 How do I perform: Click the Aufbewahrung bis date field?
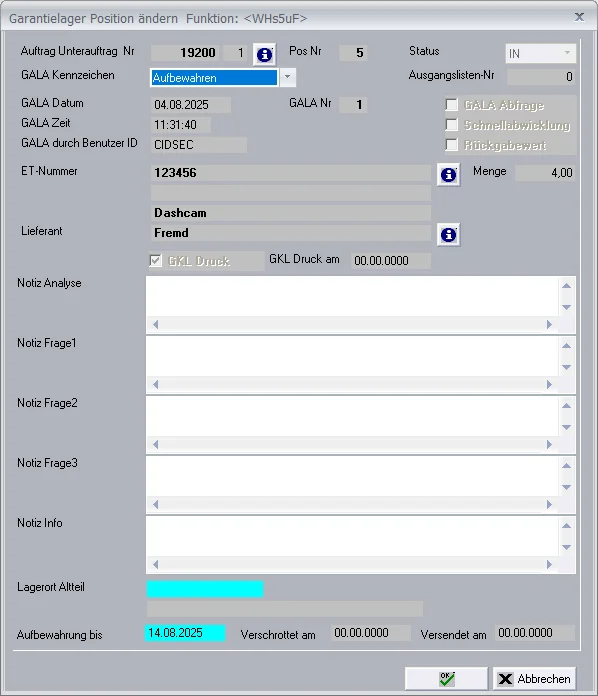[x=185, y=633]
